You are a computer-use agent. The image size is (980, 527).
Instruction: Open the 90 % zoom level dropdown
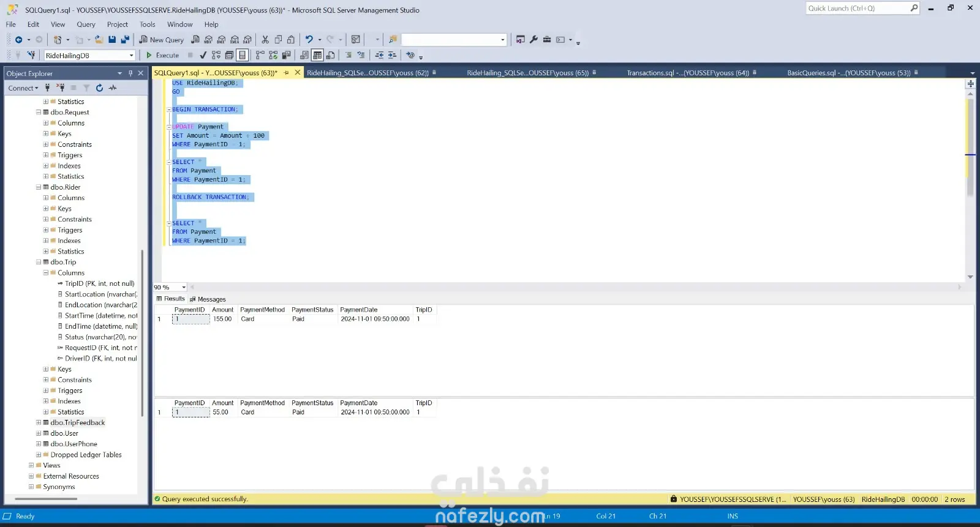(184, 287)
